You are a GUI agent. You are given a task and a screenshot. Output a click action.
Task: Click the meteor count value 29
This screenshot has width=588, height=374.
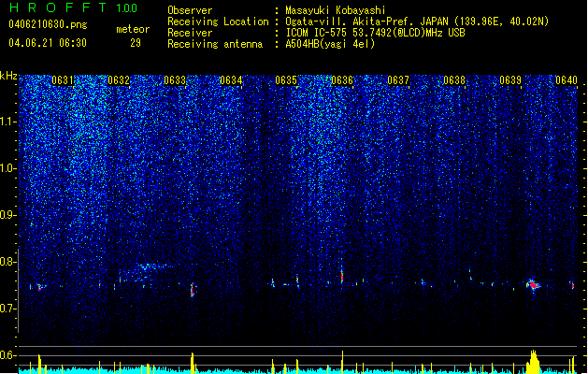[x=136, y=43]
